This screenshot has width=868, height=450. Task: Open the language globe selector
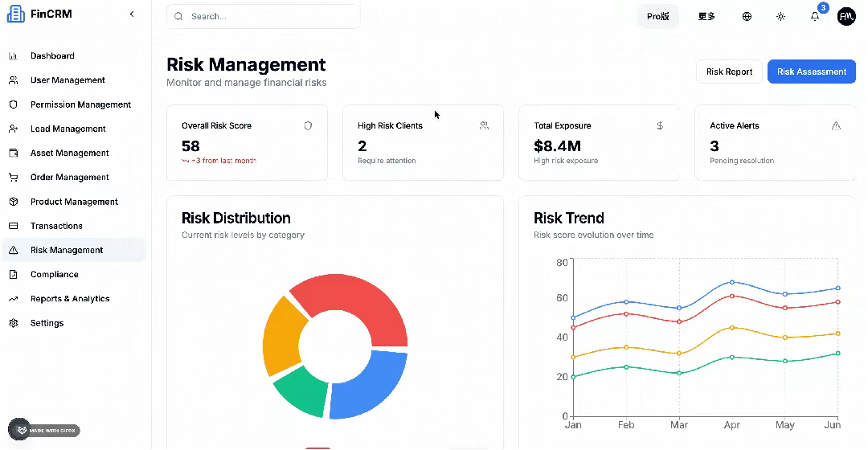[x=747, y=17]
